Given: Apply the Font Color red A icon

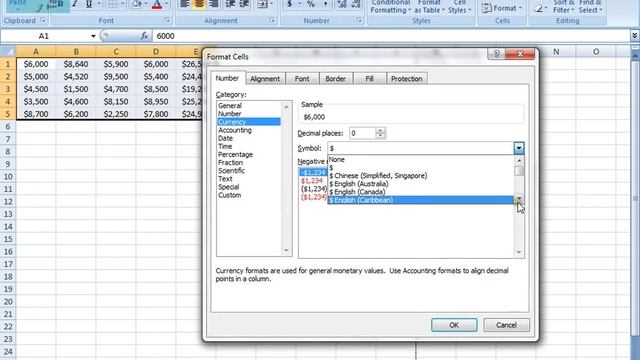Looking at the screenshot, I should tap(157, 4).
